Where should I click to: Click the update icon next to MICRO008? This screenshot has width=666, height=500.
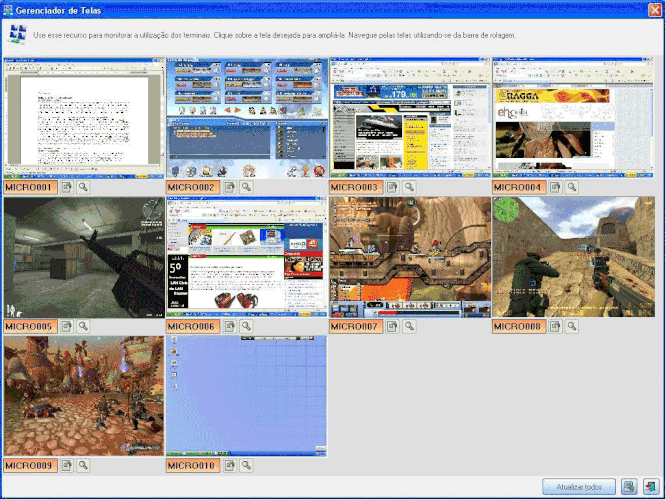[556, 326]
